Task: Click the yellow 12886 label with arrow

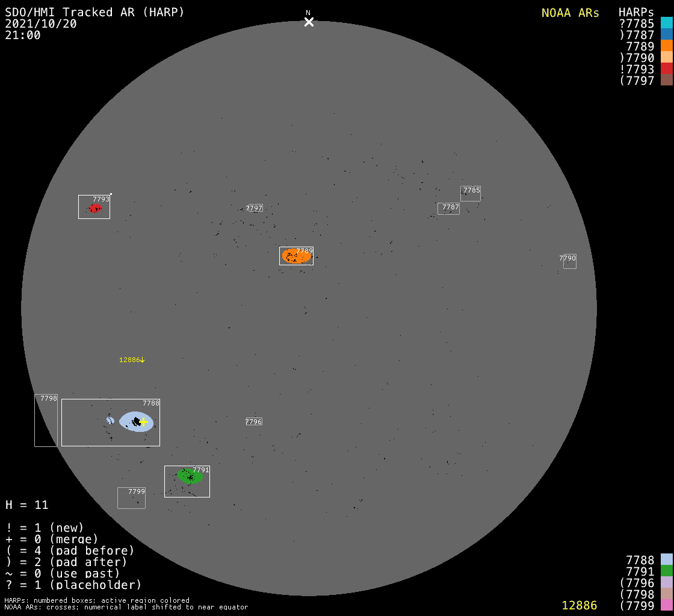Action: (x=132, y=360)
